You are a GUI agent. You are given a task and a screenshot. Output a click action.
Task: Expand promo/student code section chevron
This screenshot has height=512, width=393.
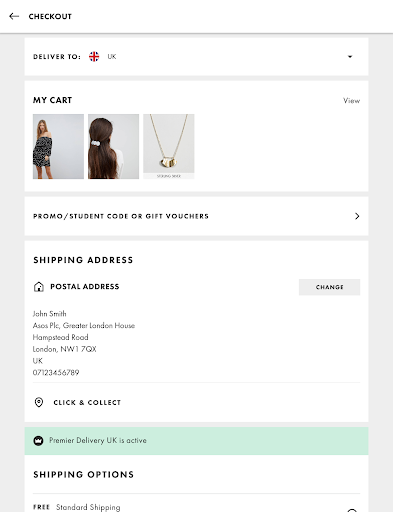pyautogui.click(x=357, y=216)
